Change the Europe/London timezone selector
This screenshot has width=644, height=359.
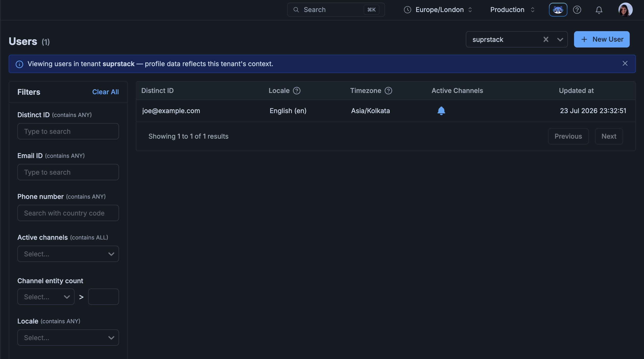[438, 10]
